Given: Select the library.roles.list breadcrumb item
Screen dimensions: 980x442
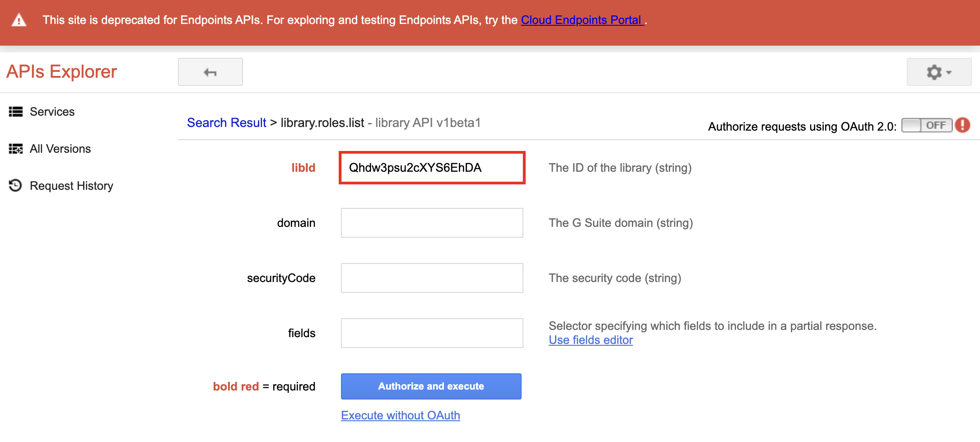Looking at the screenshot, I should click(x=322, y=122).
